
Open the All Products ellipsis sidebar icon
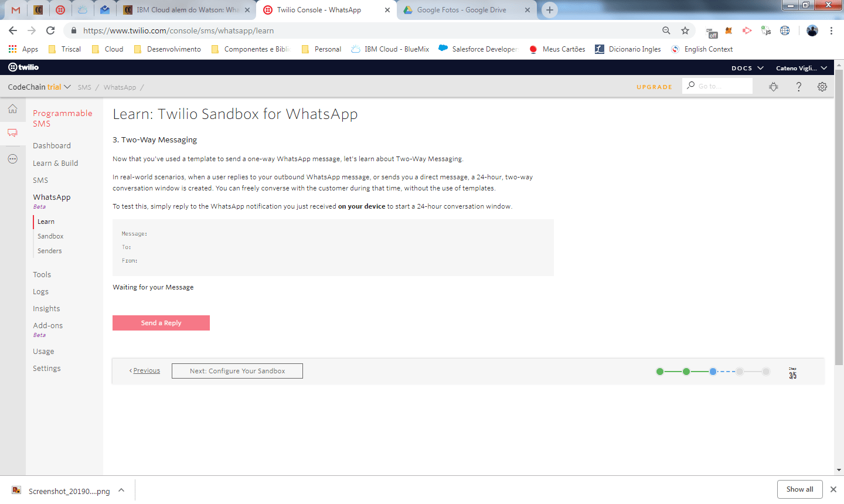(12, 159)
